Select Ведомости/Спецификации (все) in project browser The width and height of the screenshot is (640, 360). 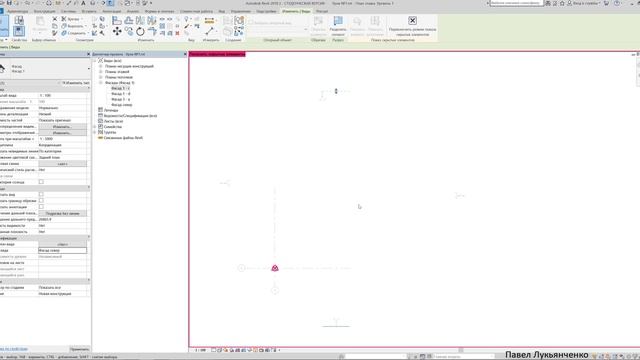tap(130, 116)
